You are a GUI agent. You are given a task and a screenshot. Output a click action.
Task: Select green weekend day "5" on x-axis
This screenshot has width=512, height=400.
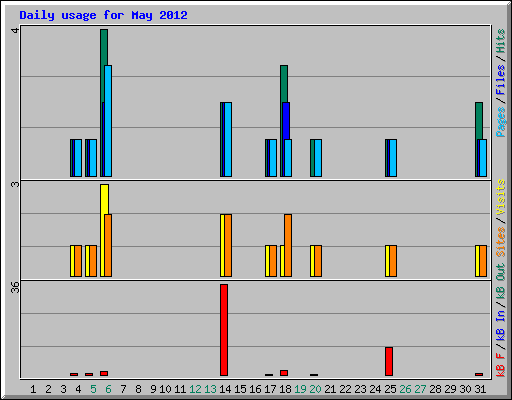point(93,389)
